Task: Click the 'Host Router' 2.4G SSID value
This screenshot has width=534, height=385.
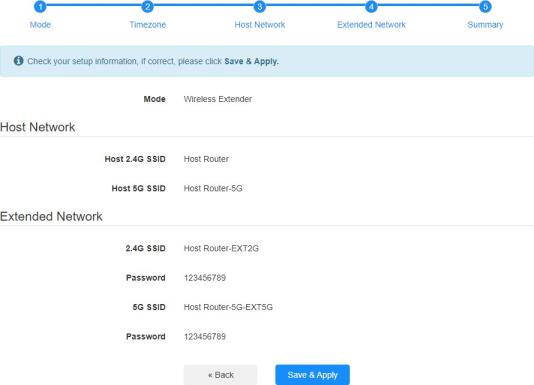Action: tap(206, 159)
